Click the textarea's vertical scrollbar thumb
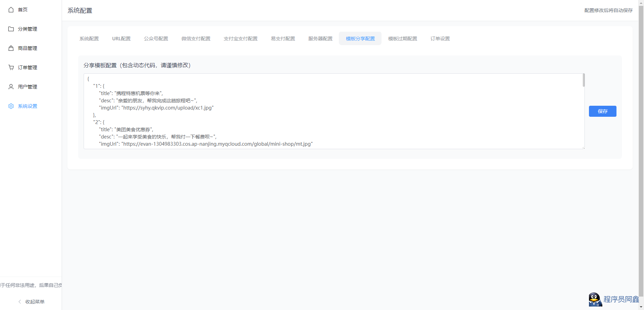644x310 pixels. pos(583,80)
